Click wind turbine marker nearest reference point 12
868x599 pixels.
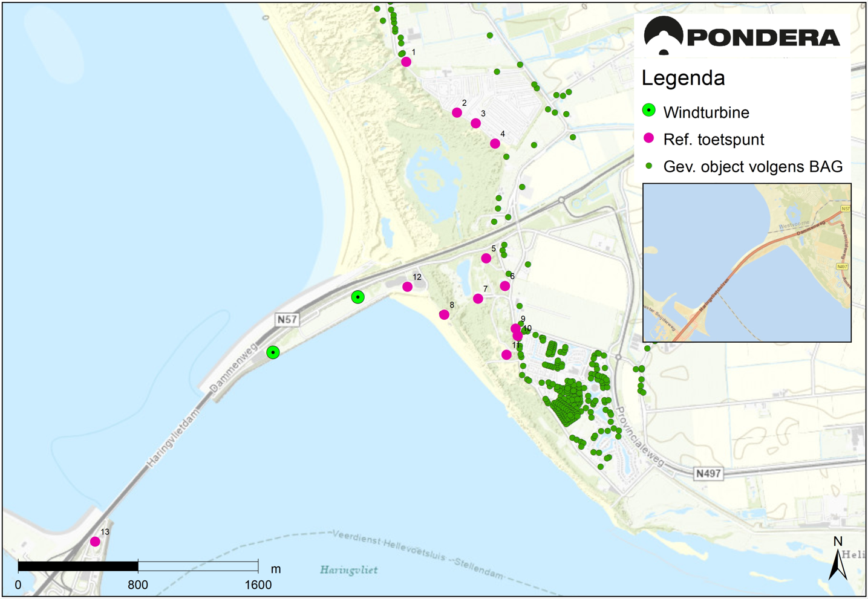(x=358, y=297)
